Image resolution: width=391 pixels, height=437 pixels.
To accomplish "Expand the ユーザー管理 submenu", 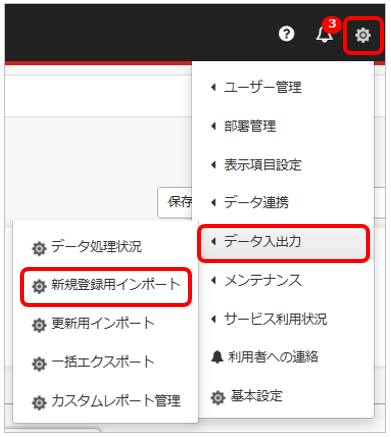I will pyautogui.click(x=213, y=87).
